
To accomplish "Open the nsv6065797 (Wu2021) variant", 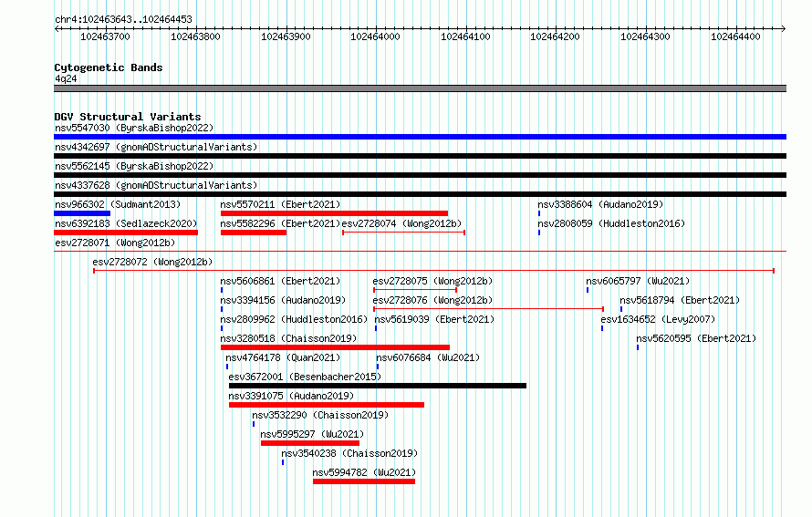I will click(x=638, y=281).
